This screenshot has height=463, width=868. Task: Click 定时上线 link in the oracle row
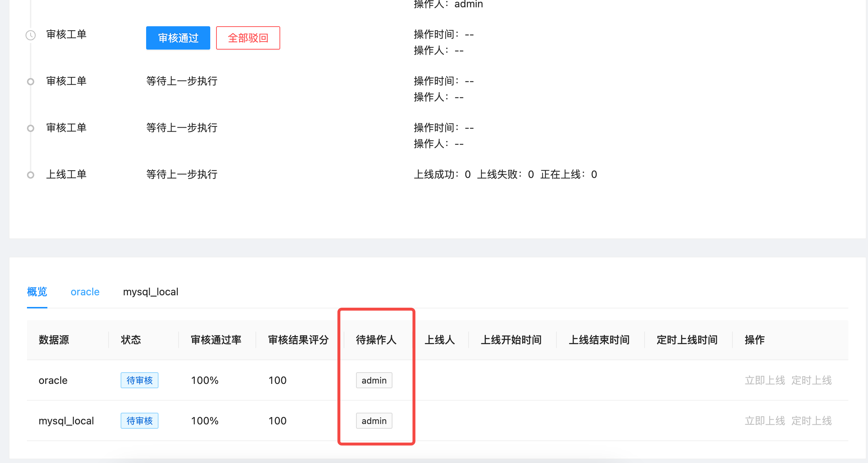pos(812,380)
